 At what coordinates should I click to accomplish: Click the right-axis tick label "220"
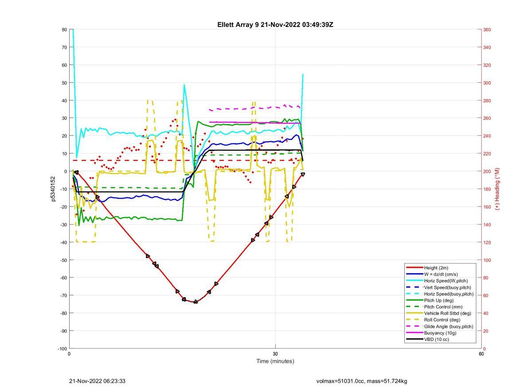pos(487,154)
